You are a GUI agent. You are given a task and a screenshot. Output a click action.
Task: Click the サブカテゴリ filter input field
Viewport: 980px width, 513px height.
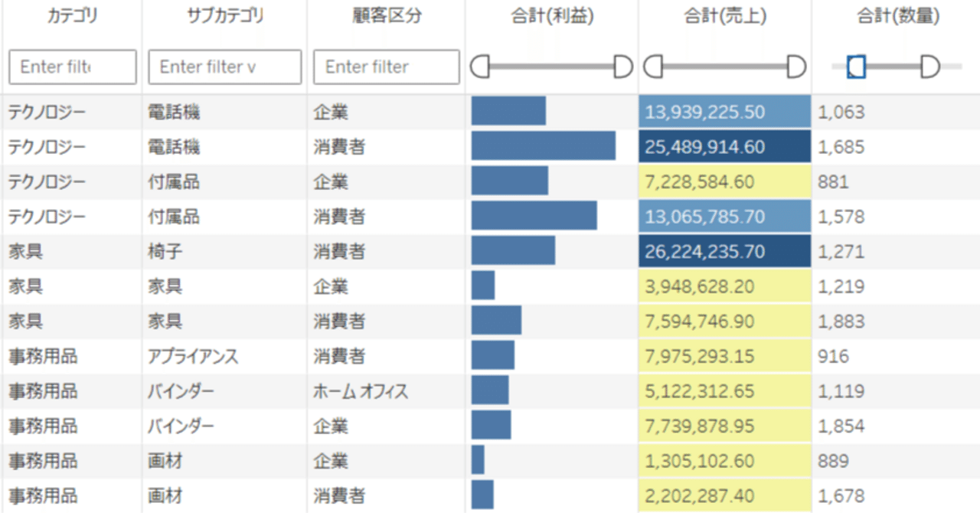(x=224, y=67)
